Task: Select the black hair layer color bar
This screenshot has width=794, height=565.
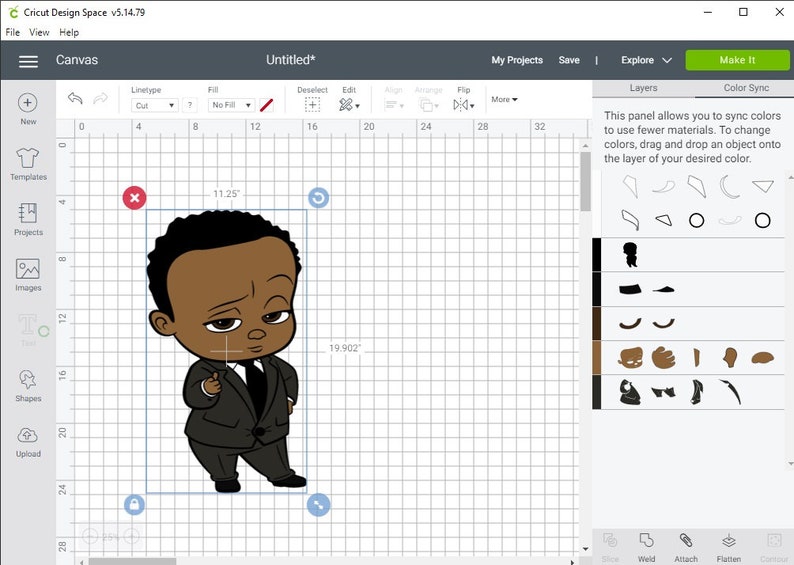Action: (x=597, y=255)
